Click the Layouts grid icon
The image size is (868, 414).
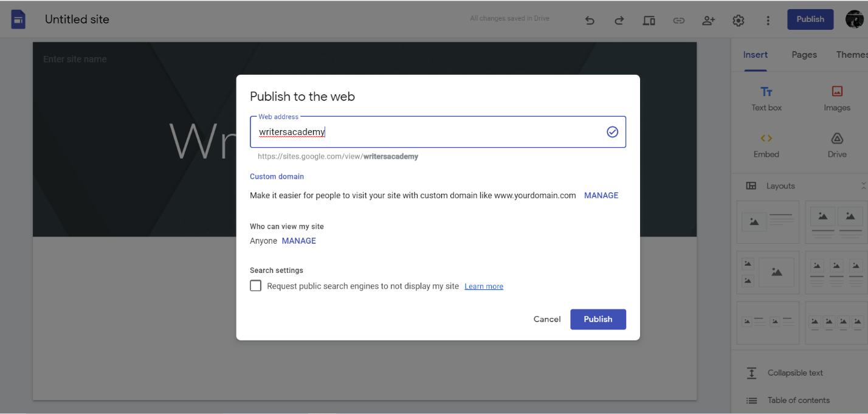(751, 186)
